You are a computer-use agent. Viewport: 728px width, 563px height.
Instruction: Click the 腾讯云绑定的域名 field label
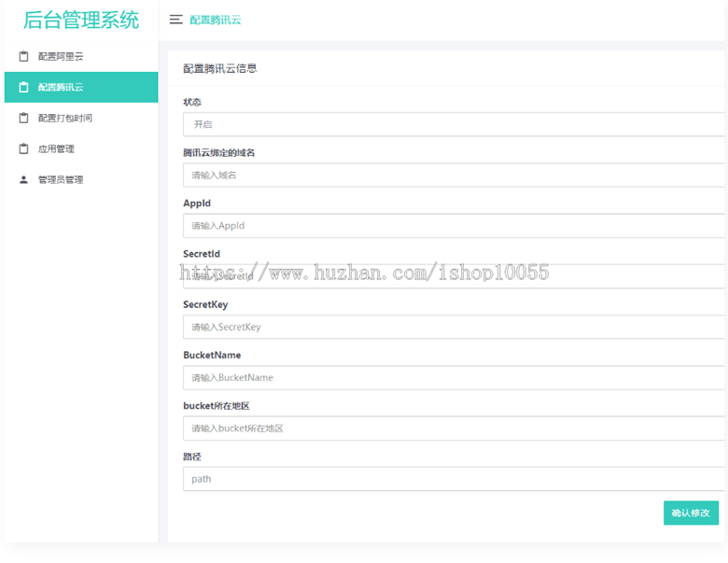[x=219, y=153]
